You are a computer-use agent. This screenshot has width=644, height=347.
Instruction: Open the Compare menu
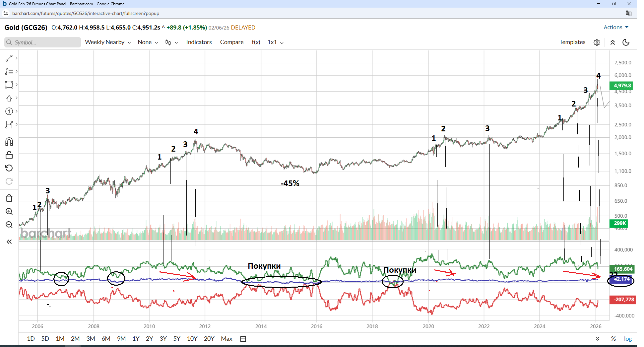coord(231,42)
